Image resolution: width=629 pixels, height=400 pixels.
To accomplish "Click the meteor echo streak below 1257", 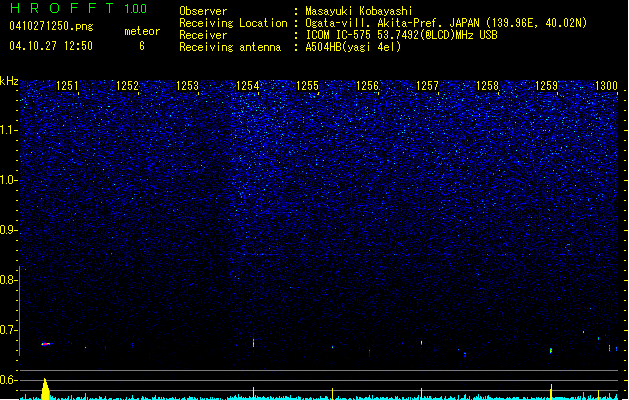I will point(421,343).
